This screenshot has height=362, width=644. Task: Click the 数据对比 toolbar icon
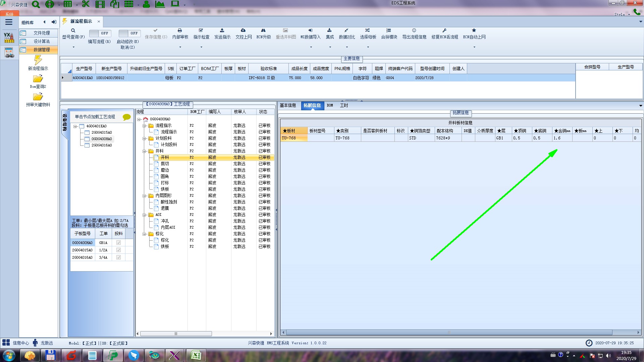coord(346,31)
